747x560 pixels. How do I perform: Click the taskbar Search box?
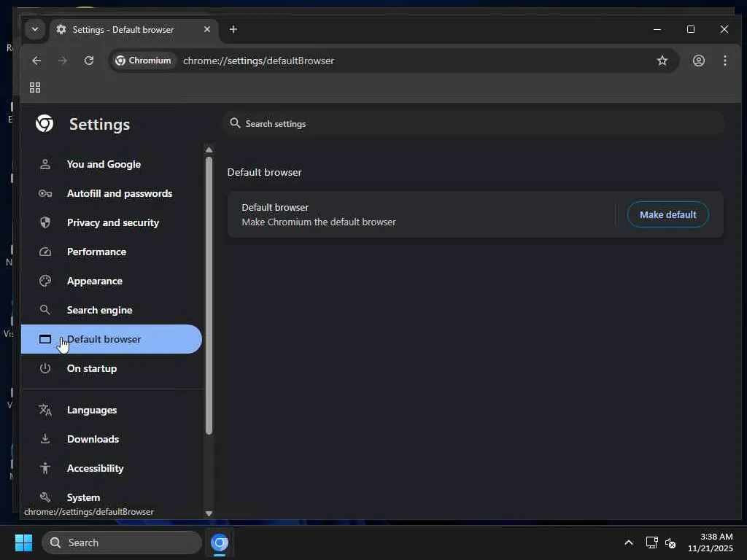coord(122,542)
